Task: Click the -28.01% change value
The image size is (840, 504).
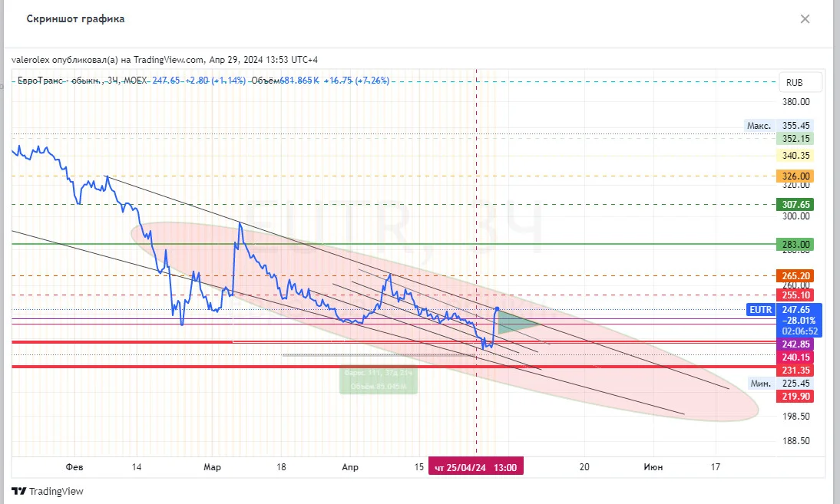Action: [x=799, y=321]
